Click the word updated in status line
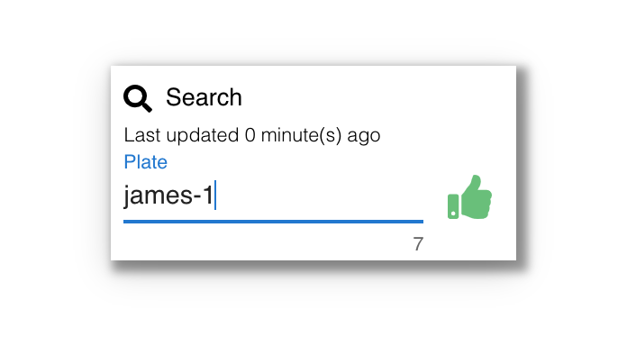 pyautogui.click(x=203, y=136)
